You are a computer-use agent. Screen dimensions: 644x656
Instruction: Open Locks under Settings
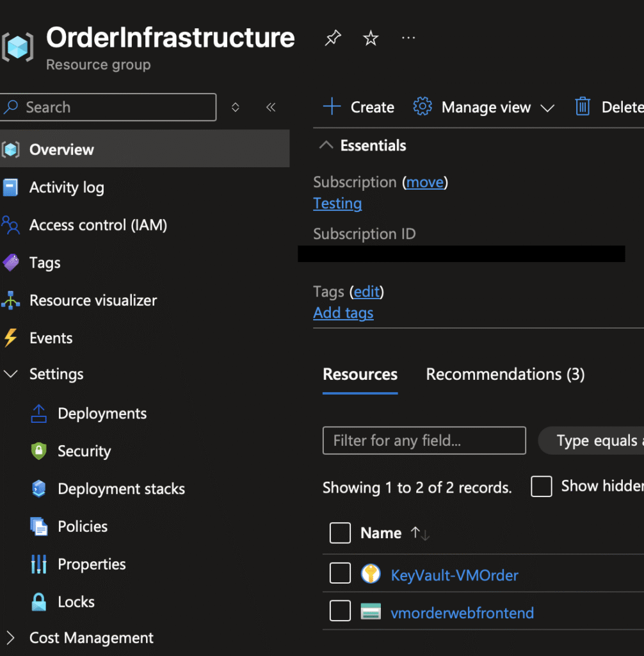76,602
